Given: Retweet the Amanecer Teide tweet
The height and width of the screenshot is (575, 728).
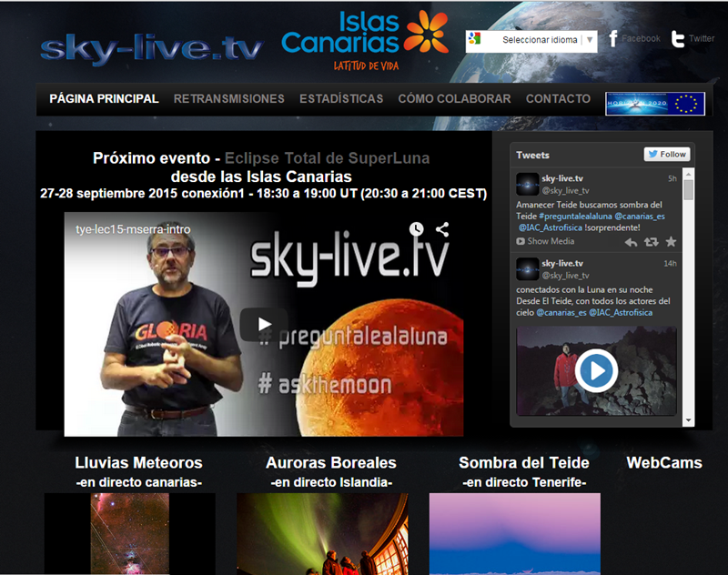Looking at the screenshot, I should [651, 242].
